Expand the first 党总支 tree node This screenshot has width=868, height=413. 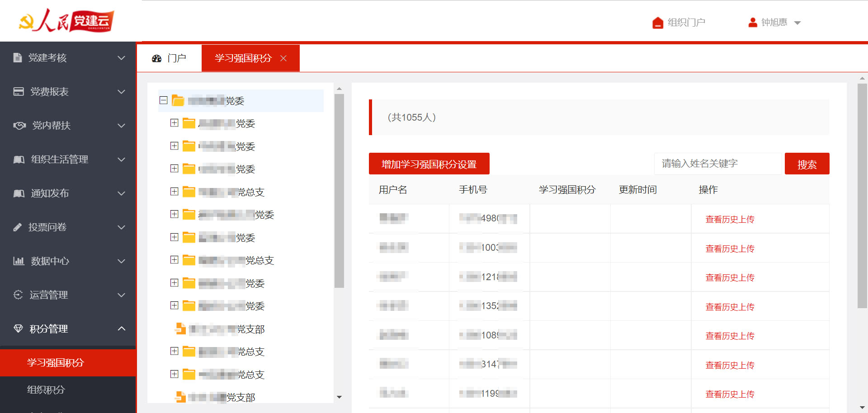(174, 191)
